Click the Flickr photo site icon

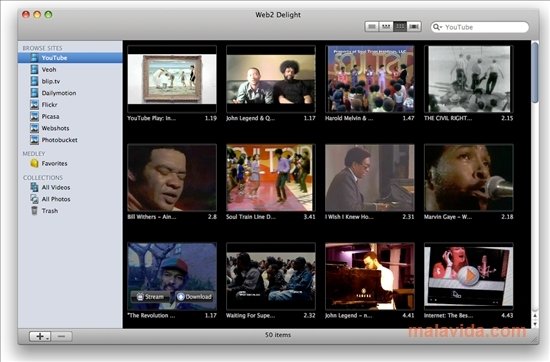[x=34, y=105]
